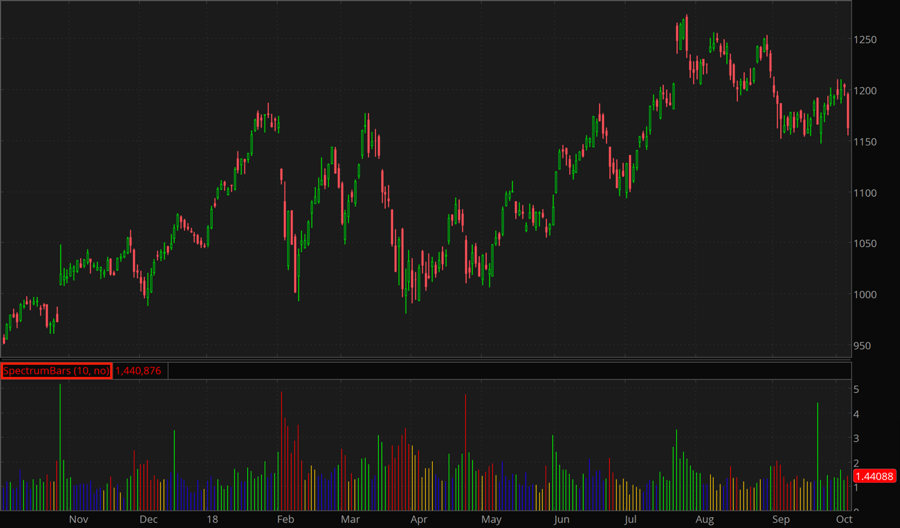Screen dimensions: 900x528
Task: Click the 950 price axis label
Action: [x=863, y=346]
